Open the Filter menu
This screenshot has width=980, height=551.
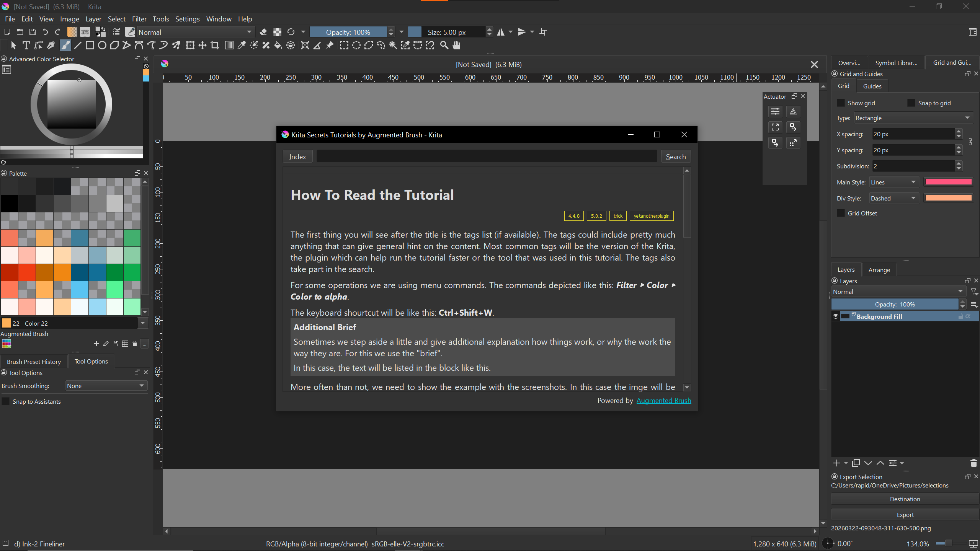(139, 19)
